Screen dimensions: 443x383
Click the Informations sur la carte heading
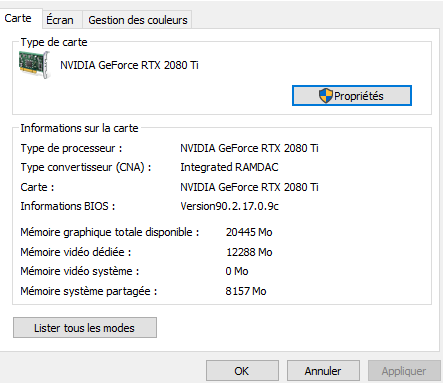(79, 128)
